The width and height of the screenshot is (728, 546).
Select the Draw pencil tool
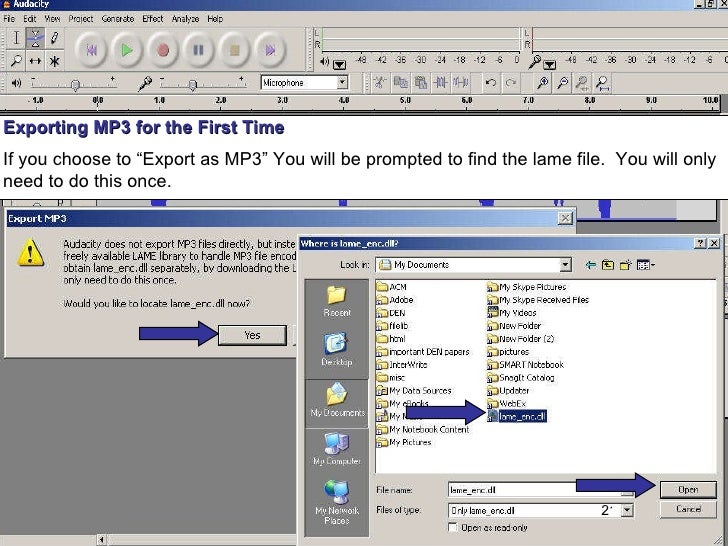click(x=54, y=38)
